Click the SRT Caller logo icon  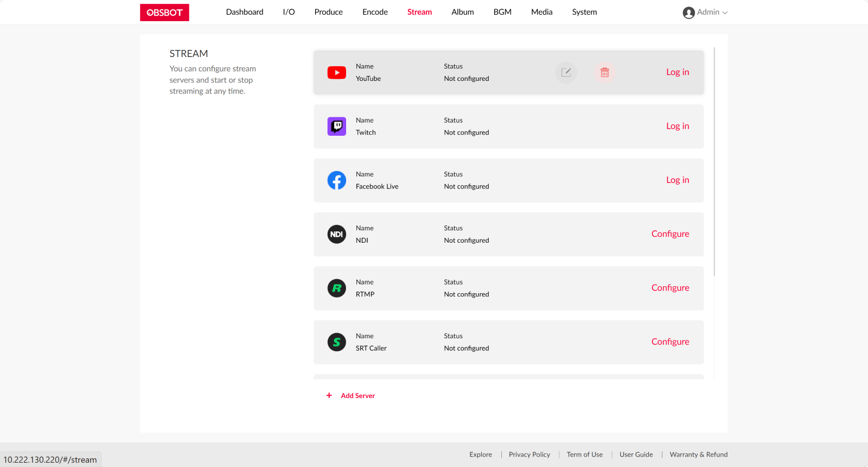[x=337, y=342]
